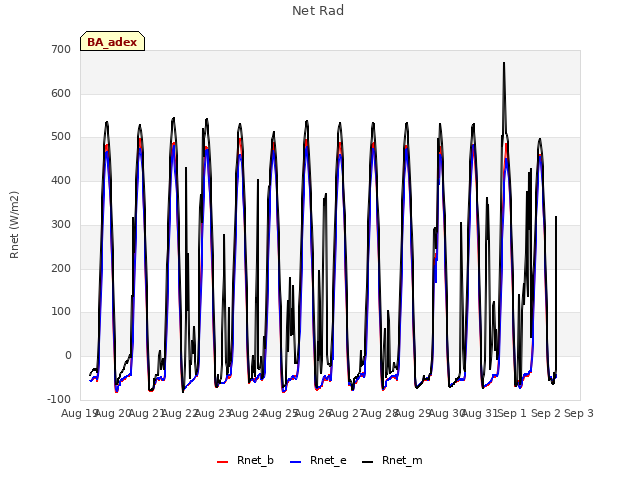Click the Net Rad chart title

318,11
